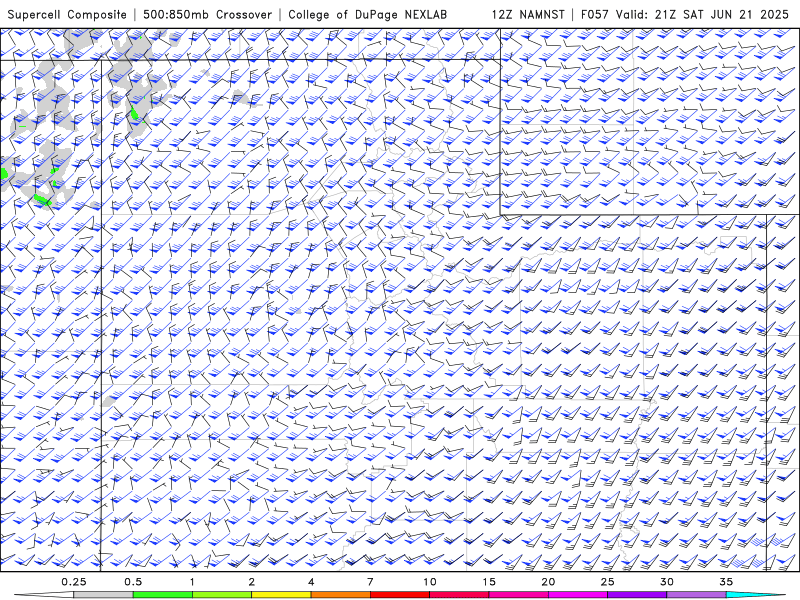Click the scale label 10 on the legend
The image size is (800, 600).
point(430,582)
